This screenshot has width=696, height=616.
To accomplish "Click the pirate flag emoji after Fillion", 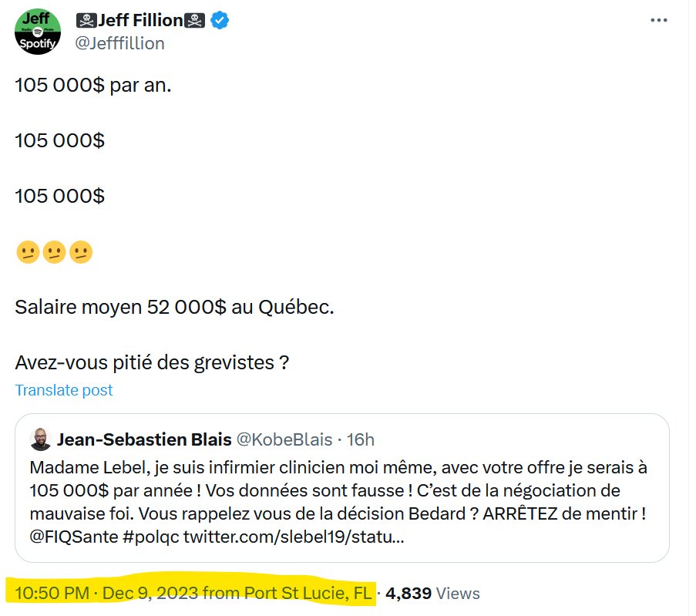I will click(x=194, y=20).
